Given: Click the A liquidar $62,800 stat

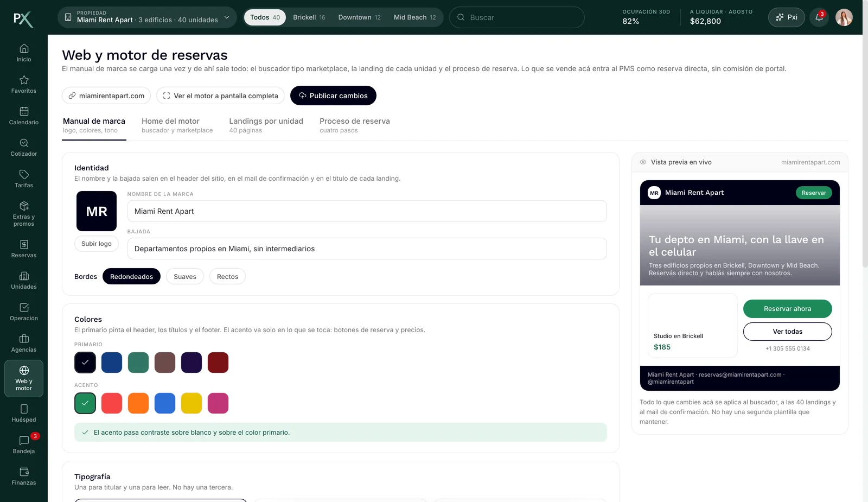Looking at the screenshot, I should click(721, 17).
